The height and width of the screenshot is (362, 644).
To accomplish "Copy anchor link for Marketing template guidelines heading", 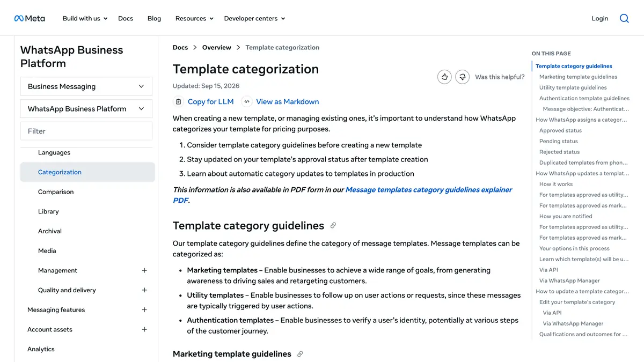I will click(300, 354).
